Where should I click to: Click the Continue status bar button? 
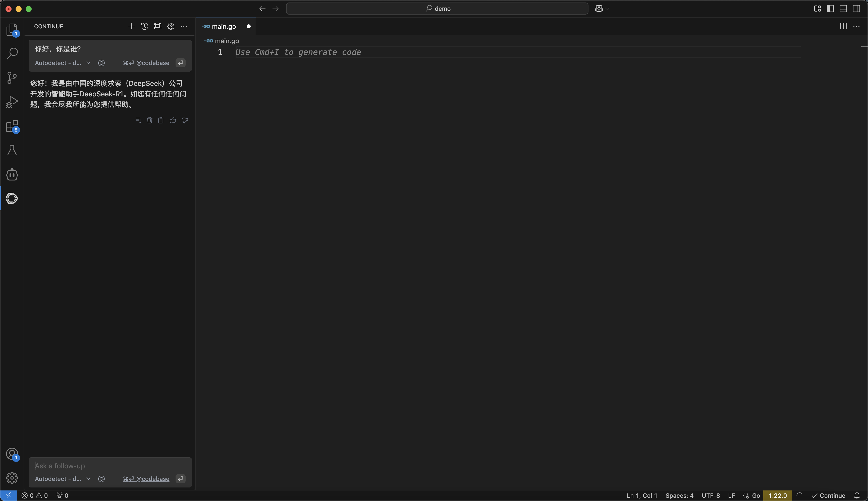pos(828,495)
